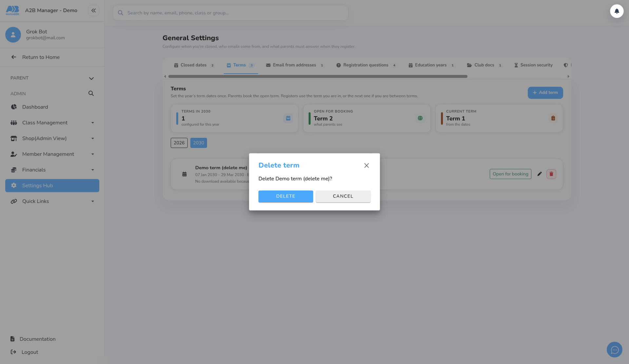Cancel the Delete term dialog
Image resolution: width=629 pixels, height=364 pixels.
(343, 196)
